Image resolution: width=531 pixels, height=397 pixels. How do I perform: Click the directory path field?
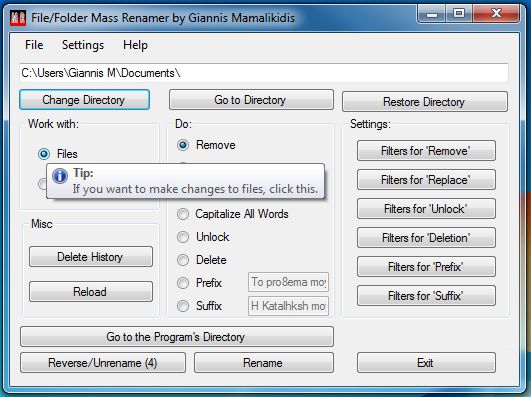(x=264, y=73)
